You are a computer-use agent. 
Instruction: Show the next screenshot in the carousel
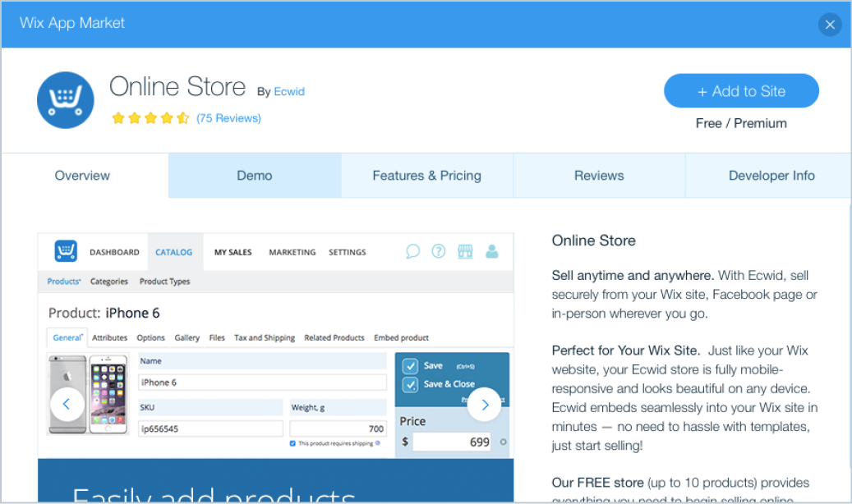coord(484,404)
